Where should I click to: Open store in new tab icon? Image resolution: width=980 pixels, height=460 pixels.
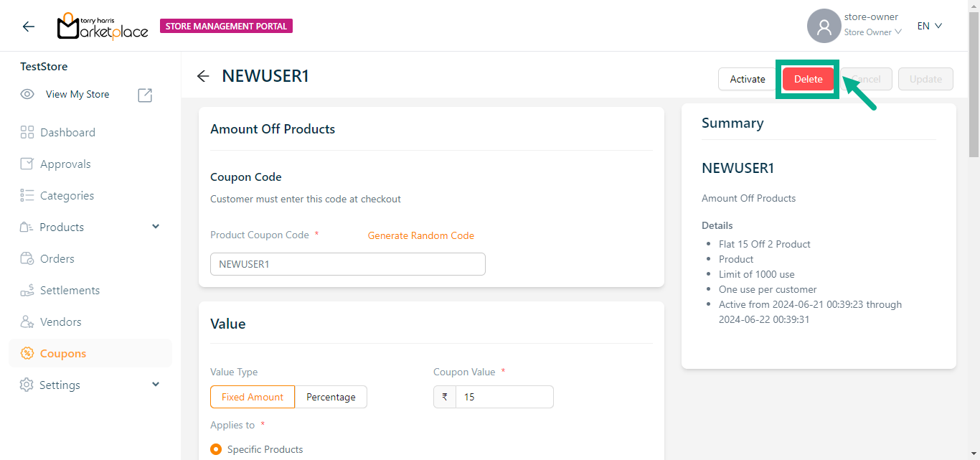click(145, 95)
